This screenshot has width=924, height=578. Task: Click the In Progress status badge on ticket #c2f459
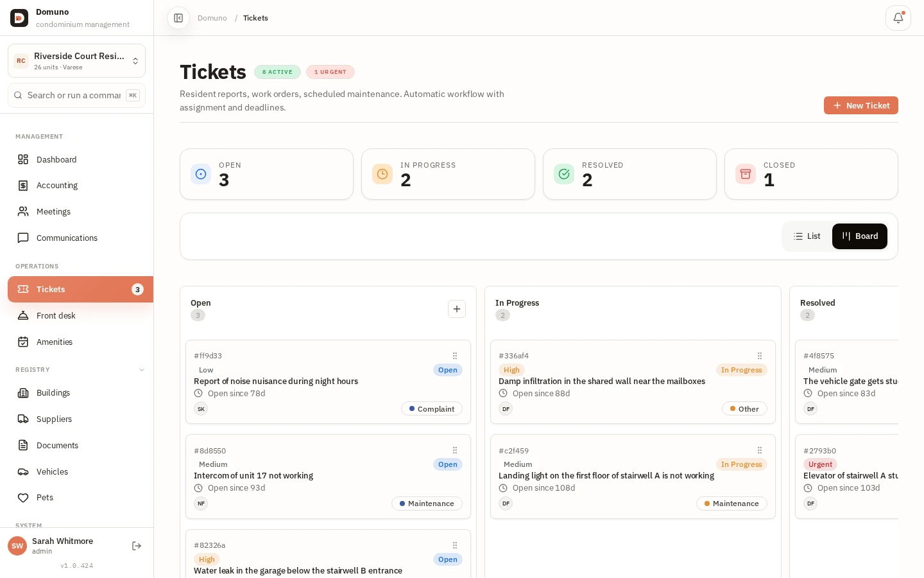741,464
